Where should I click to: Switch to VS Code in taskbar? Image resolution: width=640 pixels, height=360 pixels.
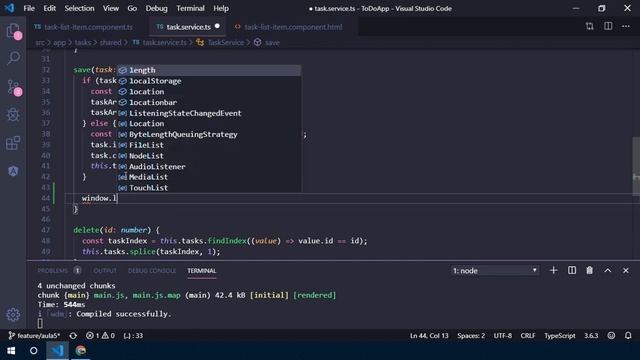click(57, 351)
